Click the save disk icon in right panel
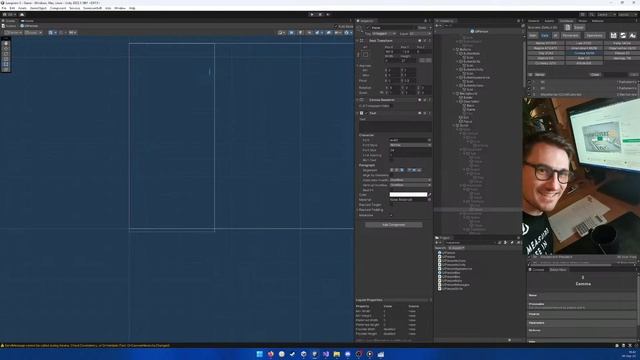640x360 pixels. point(613,36)
